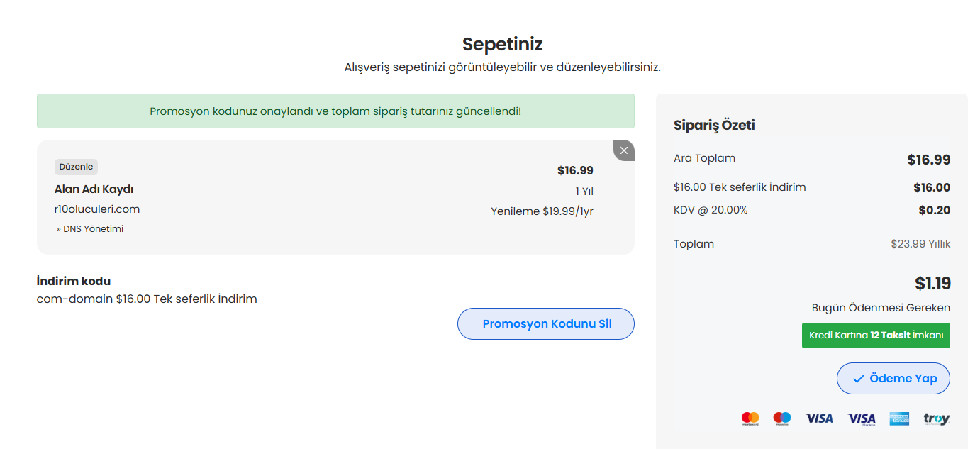Click the Yenileme $19.99/1yr renewal text
This screenshot has height=449, width=980.
[x=542, y=211]
